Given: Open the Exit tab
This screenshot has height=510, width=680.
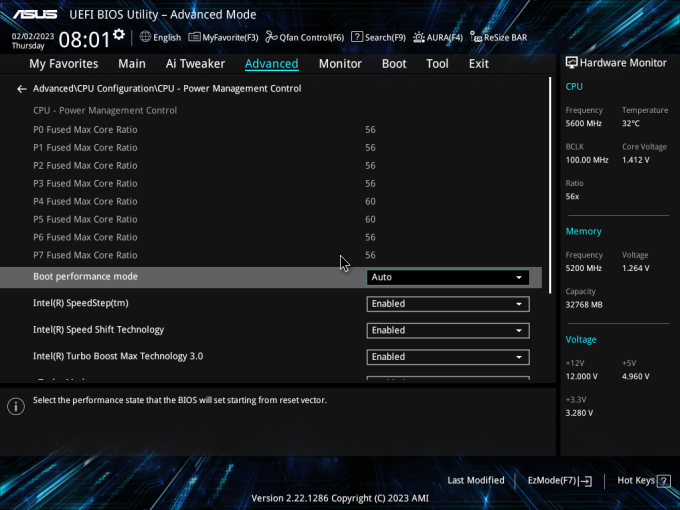Looking at the screenshot, I should click(479, 64).
